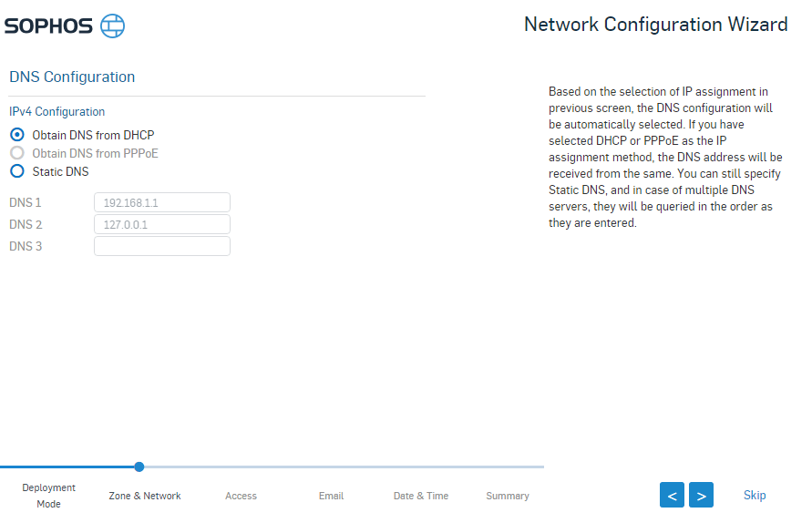Switch to Zone & Network step
The width and height of the screenshot is (812, 523).
coord(145,496)
